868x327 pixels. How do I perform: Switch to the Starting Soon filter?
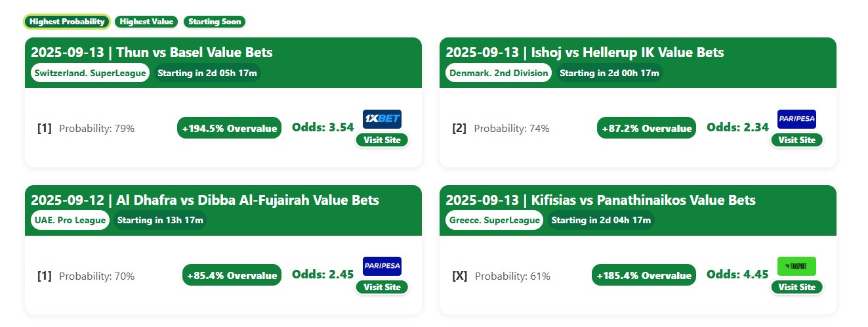pos(214,22)
